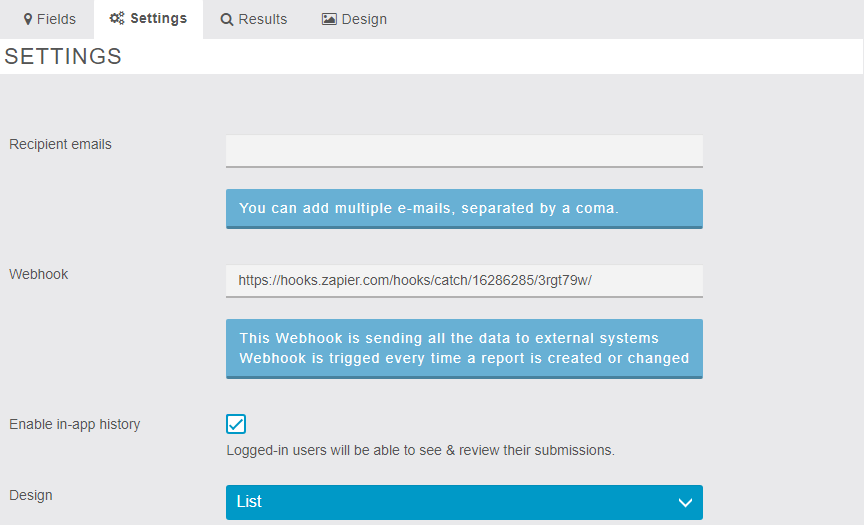Click the 'Recipient emails' label

pos(61,144)
